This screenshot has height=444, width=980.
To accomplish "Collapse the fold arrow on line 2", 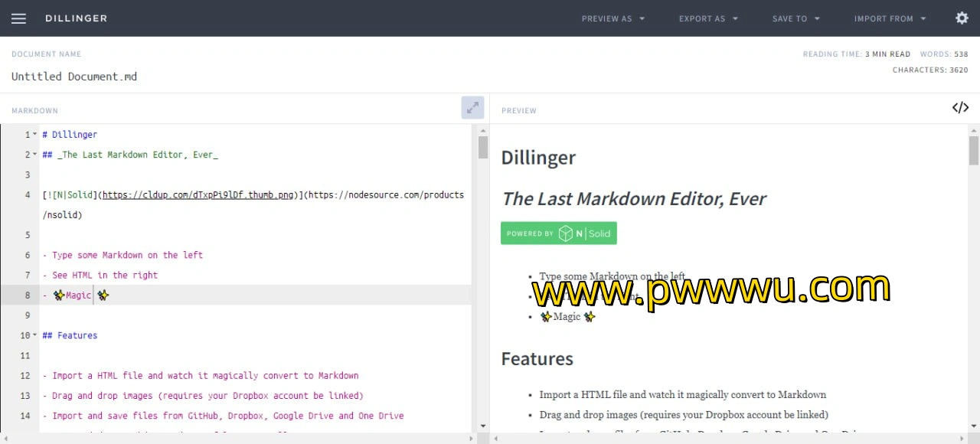I will pyautogui.click(x=34, y=155).
